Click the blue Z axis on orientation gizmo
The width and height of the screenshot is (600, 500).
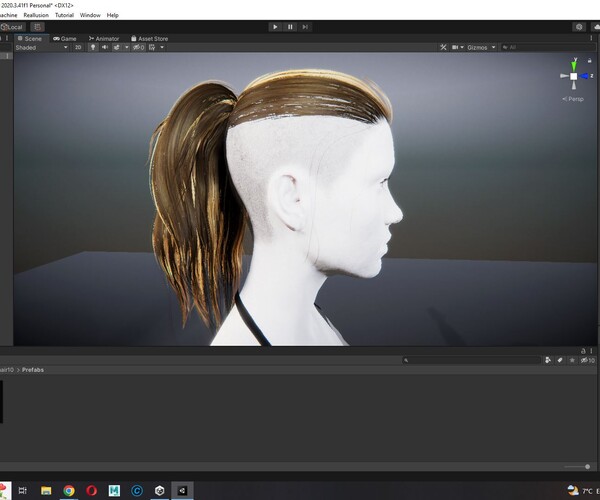tap(584, 76)
